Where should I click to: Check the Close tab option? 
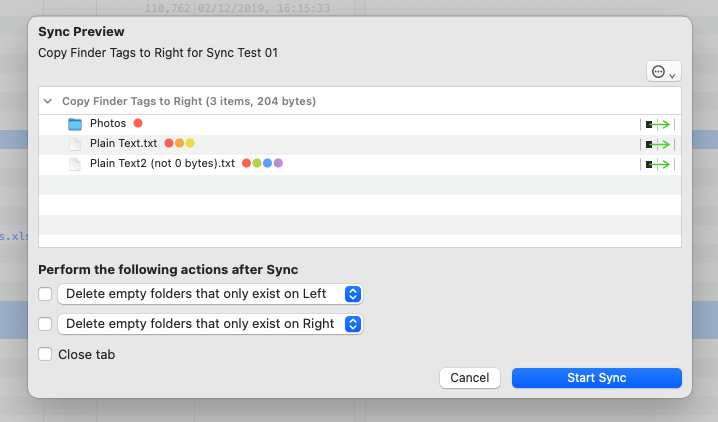[x=45, y=354]
